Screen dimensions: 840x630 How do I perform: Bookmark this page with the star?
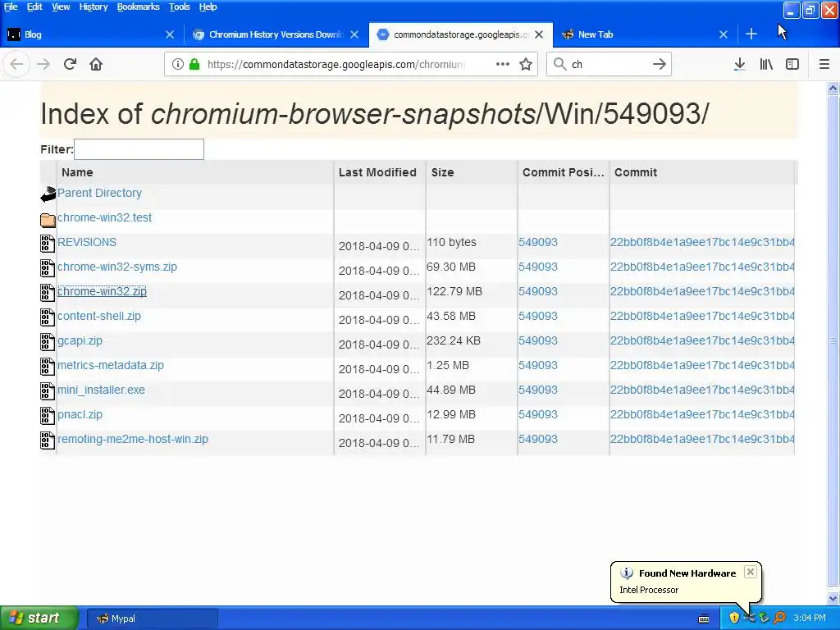[526, 64]
